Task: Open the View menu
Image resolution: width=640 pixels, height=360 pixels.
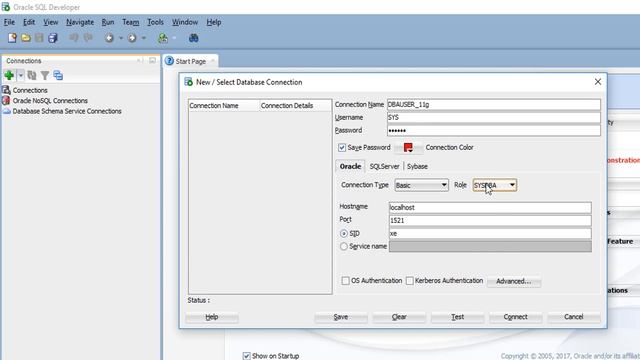Action: click(x=51, y=22)
